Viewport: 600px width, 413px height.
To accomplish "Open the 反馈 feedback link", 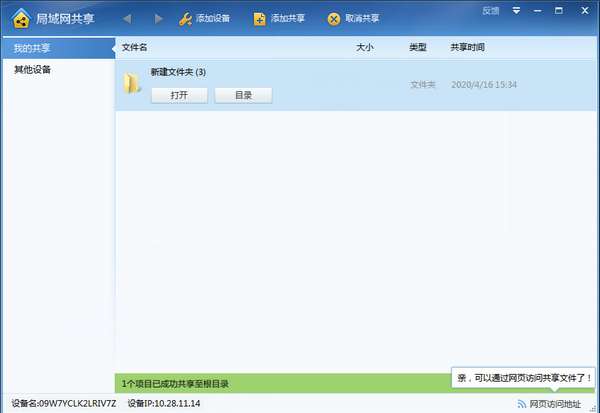I will pos(491,11).
